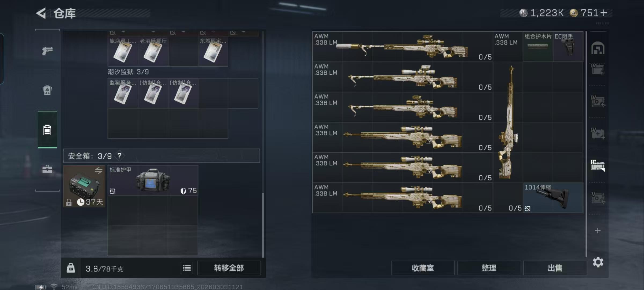Click the 出售 sell button
Screen dimensions: 644x290
pos(555,268)
